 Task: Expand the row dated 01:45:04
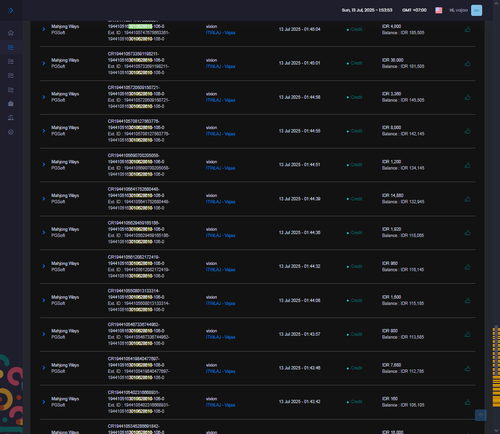[x=44, y=29]
